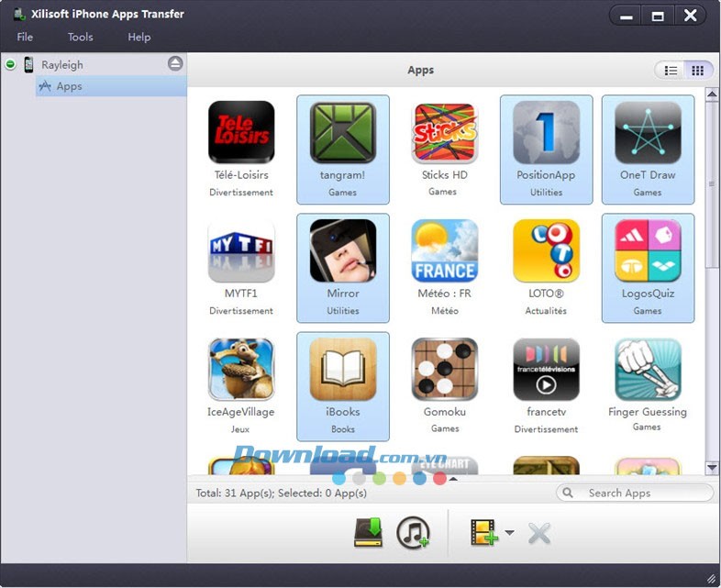
Task: Click the 'Apps' panel header title
Action: 421,70
